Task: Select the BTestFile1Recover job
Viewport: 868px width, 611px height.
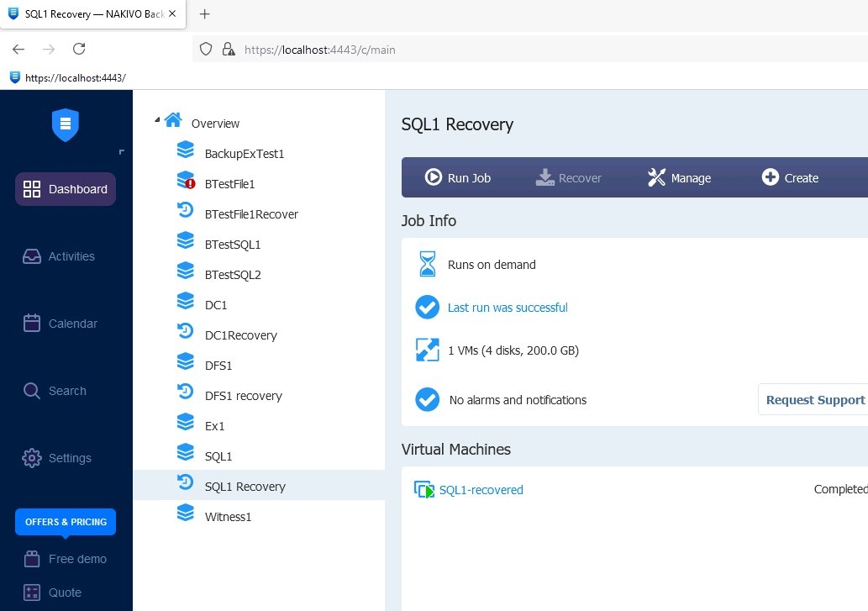Action: (251, 214)
